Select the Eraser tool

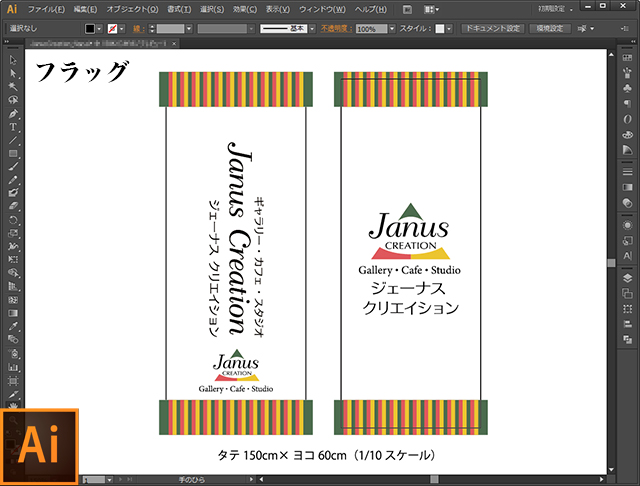(13, 206)
